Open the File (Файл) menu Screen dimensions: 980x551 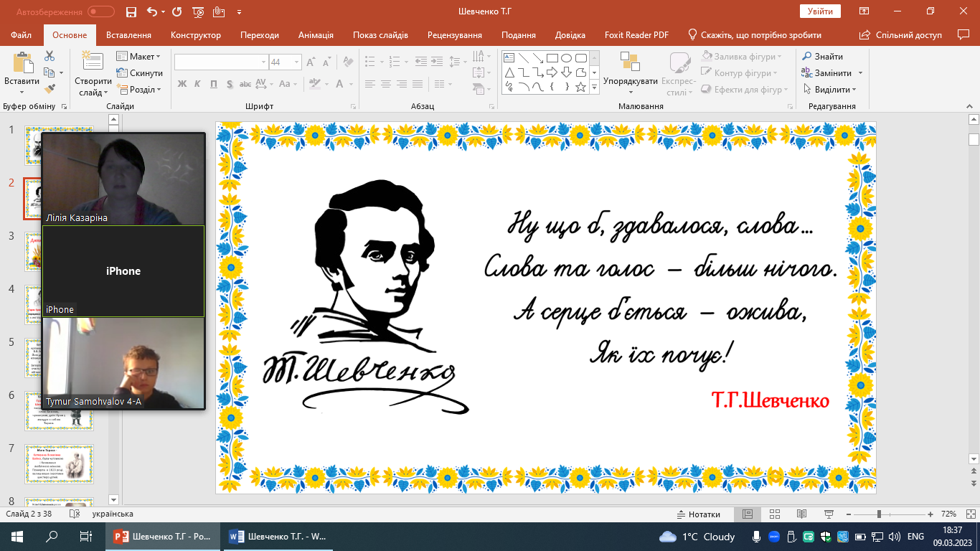[22, 35]
